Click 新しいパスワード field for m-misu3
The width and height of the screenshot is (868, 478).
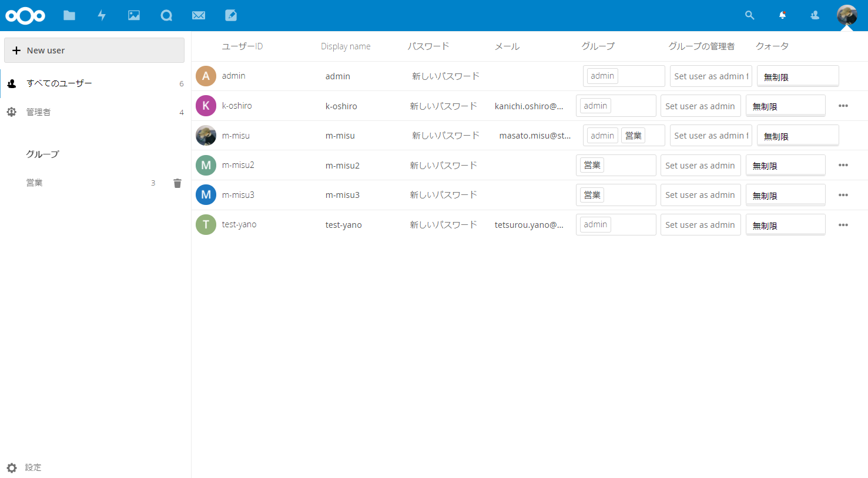tap(443, 194)
